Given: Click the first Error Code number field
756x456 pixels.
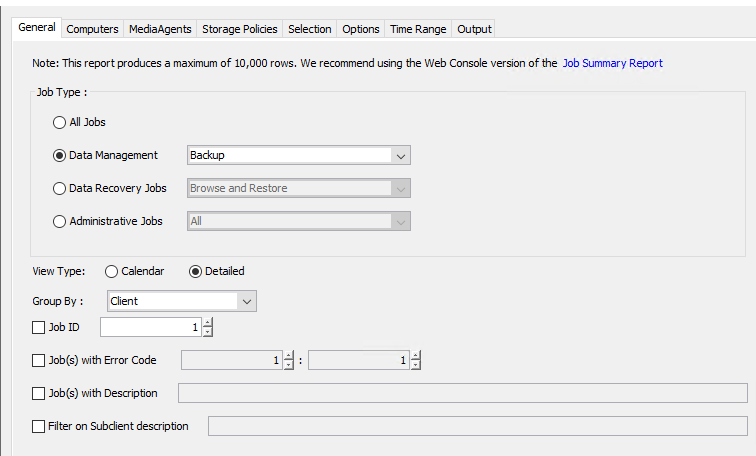Looking at the screenshot, I should click(x=232, y=360).
